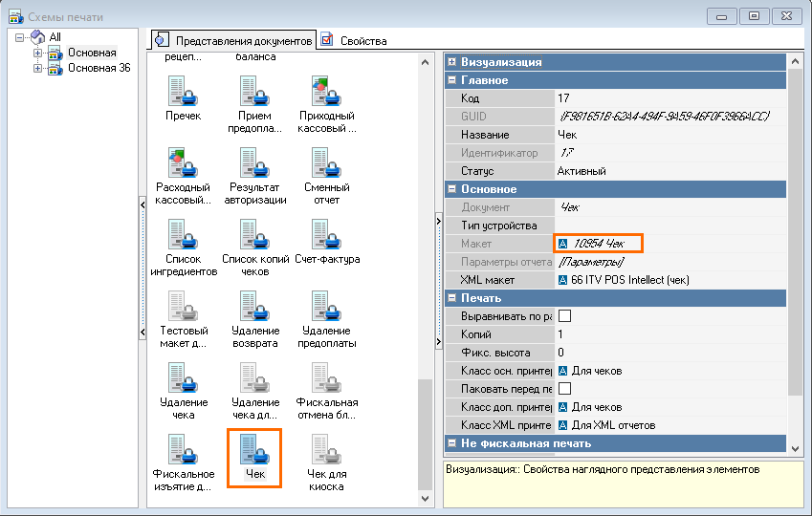The image size is (812, 516).
Task: Click the Макет value field 10954 Чек
Action: coord(599,244)
